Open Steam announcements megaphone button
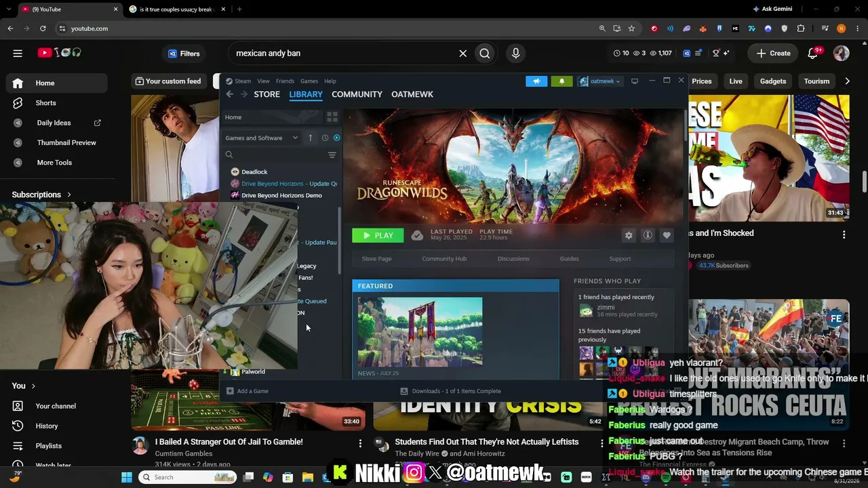This screenshot has height=488, width=868. point(536,81)
